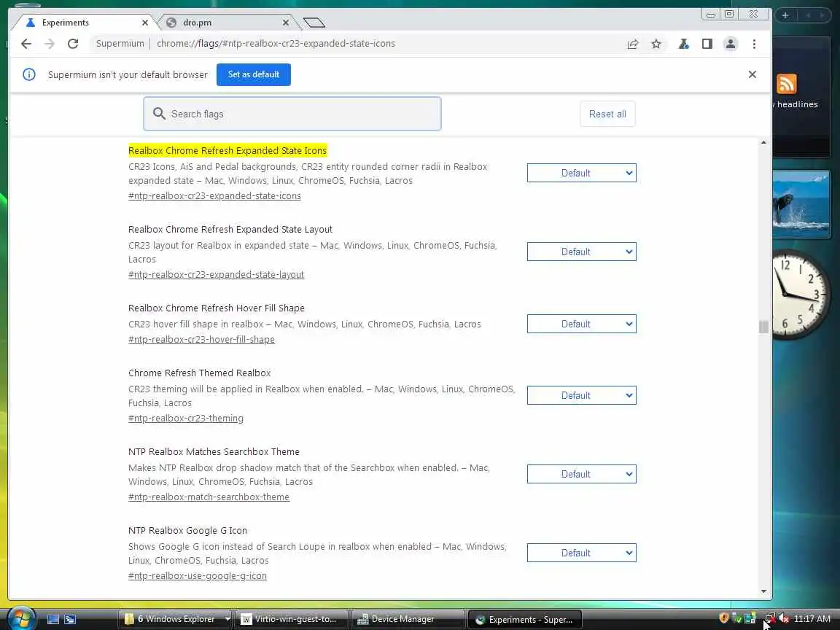
Task: Click the Chrome Refresh Themed Realbox title
Action: click(199, 373)
